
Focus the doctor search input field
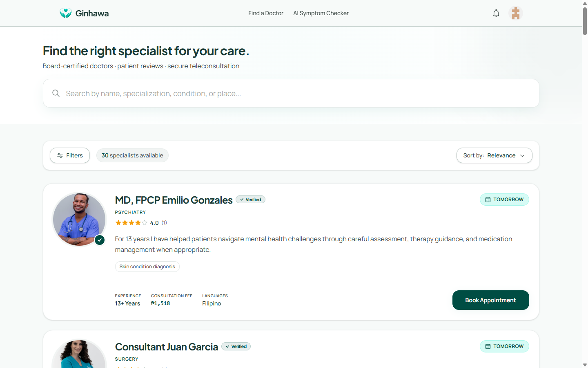point(291,93)
